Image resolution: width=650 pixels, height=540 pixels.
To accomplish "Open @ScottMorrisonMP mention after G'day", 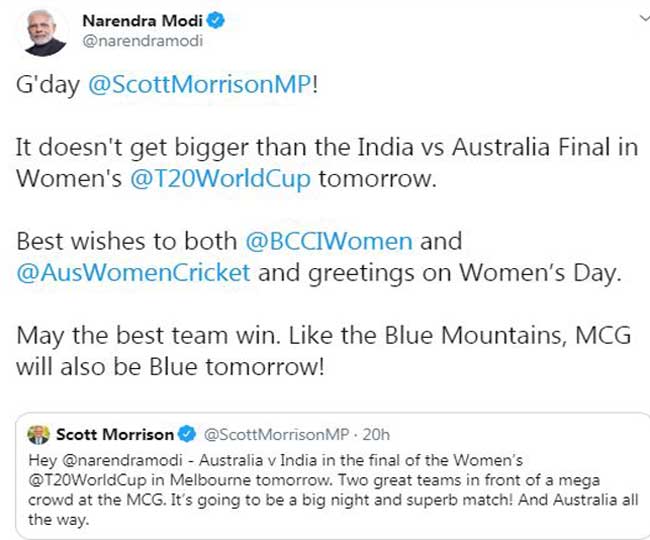I will [200, 87].
